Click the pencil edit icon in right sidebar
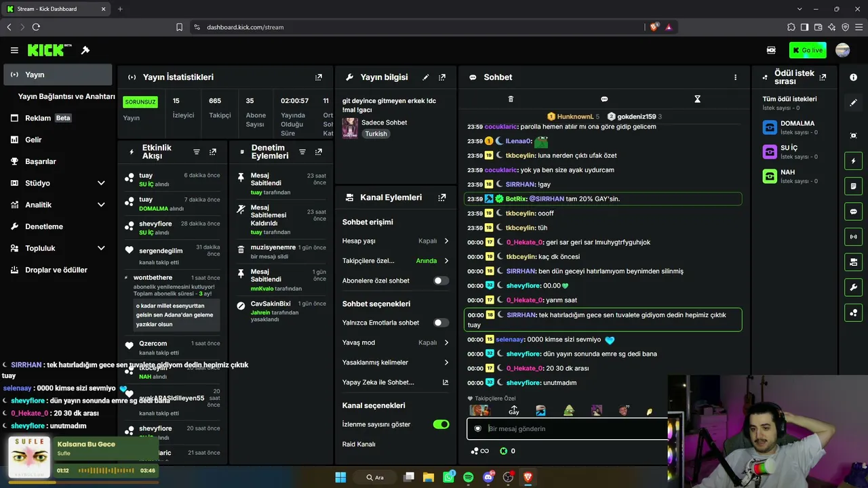This screenshot has height=488, width=868. (x=853, y=102)
